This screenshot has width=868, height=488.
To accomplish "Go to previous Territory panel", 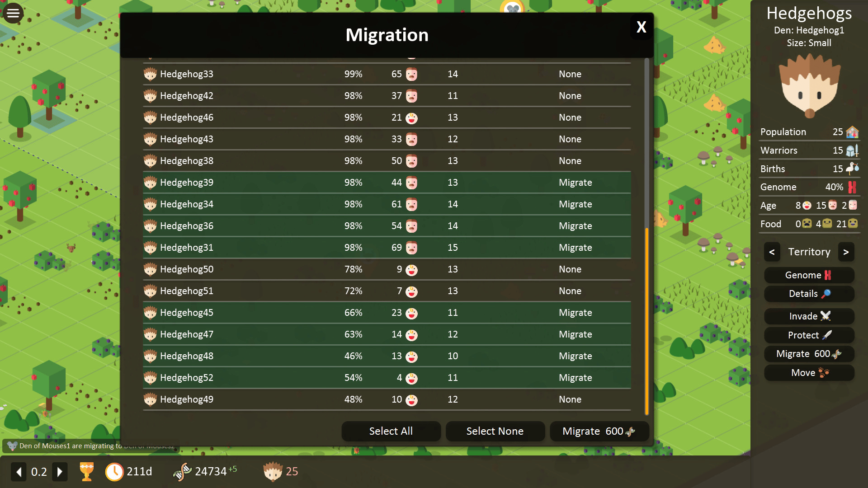I will [772, 252].
